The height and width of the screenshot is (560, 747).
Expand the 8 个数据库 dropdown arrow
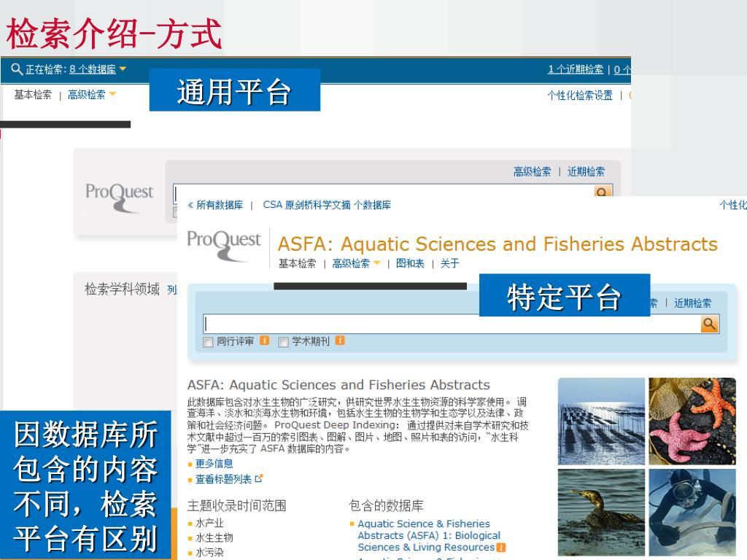click(x=123, y=69)
